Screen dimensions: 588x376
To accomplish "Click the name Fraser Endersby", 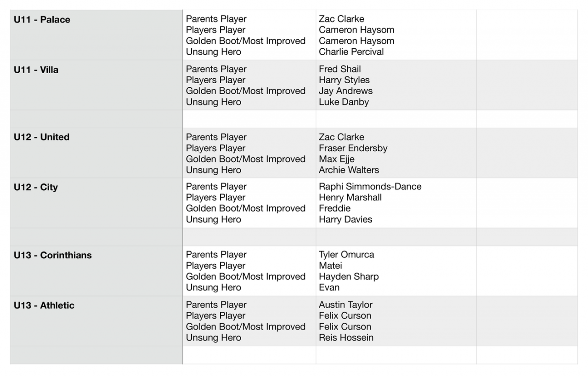I will click(353, 148).
